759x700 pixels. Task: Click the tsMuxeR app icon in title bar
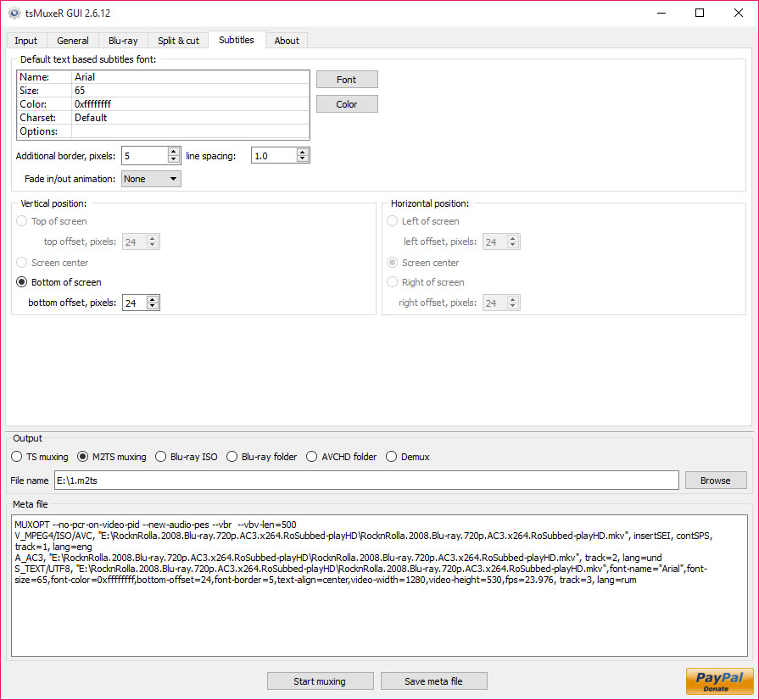pos(14,13)
